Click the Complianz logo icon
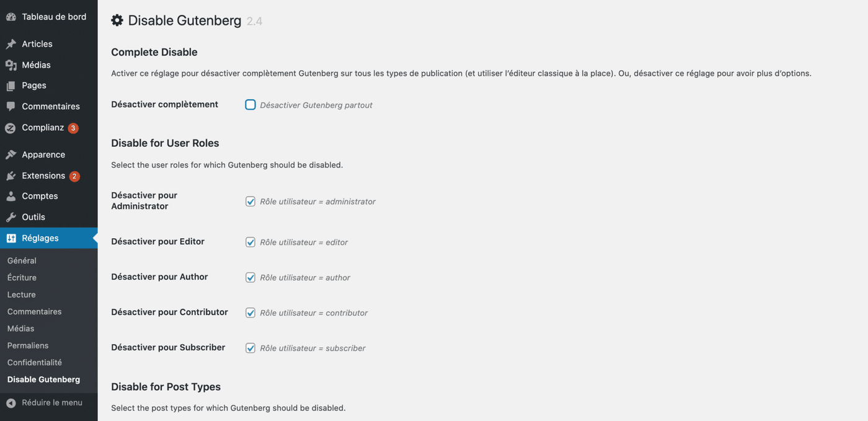The width and height of the screenshot is (868, 421). click(x=11, y=128)
